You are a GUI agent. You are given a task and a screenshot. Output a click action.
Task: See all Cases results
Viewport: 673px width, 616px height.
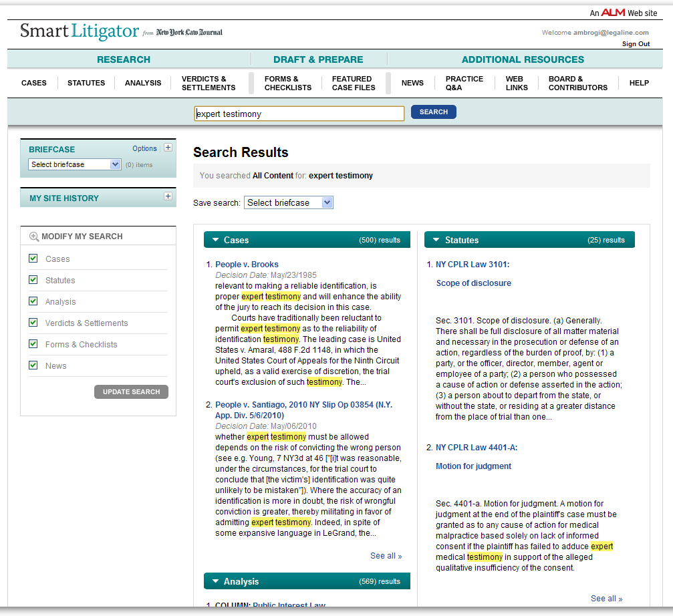(386, 556)
